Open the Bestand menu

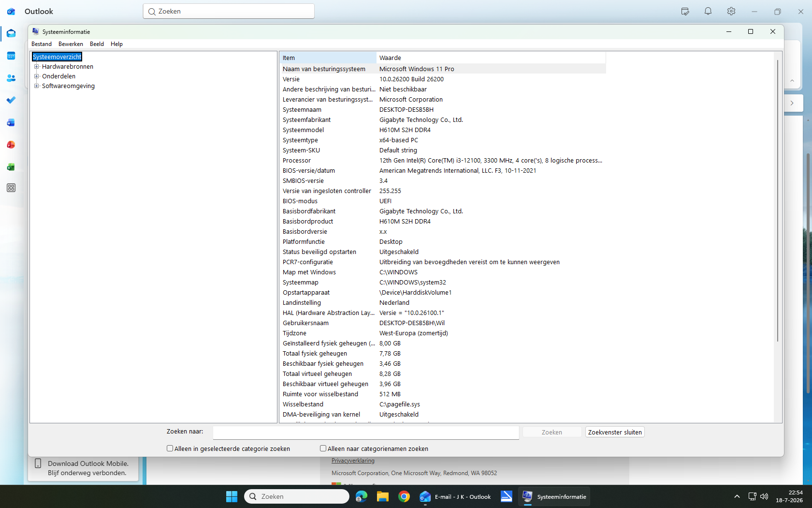[42, 44]
